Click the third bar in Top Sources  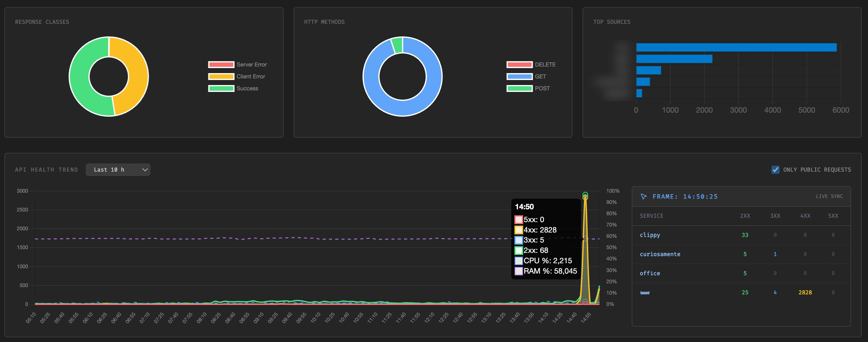click(649, 70)
